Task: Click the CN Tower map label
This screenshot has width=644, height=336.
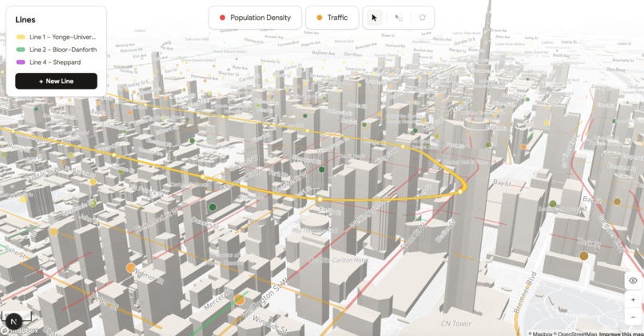Action: coord(455,324)
